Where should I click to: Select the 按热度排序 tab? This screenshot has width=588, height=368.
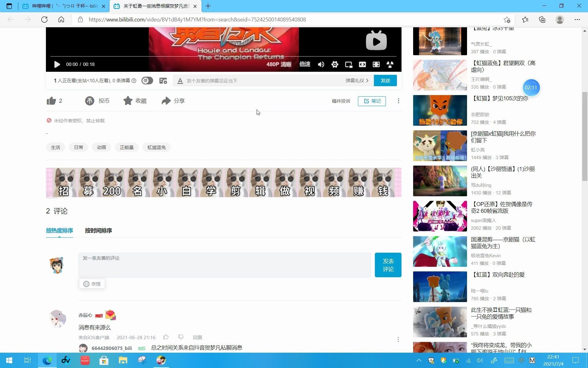coord(59,231)
